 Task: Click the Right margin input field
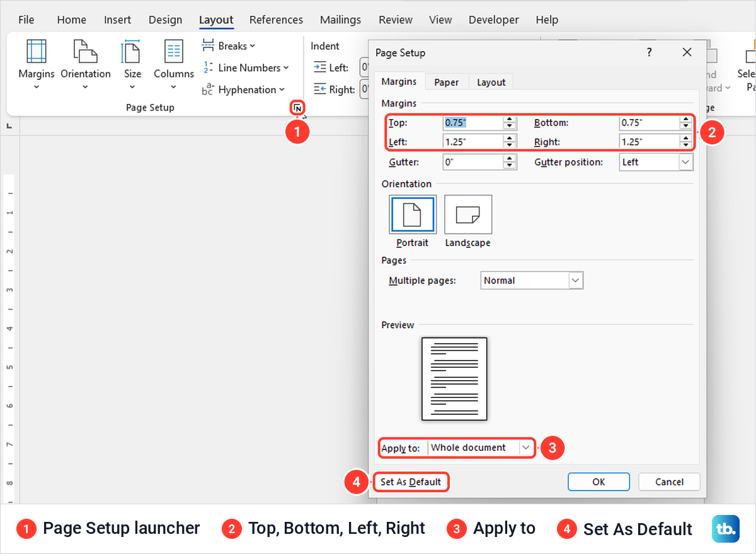pyautogui.click(x=649, y=142)
